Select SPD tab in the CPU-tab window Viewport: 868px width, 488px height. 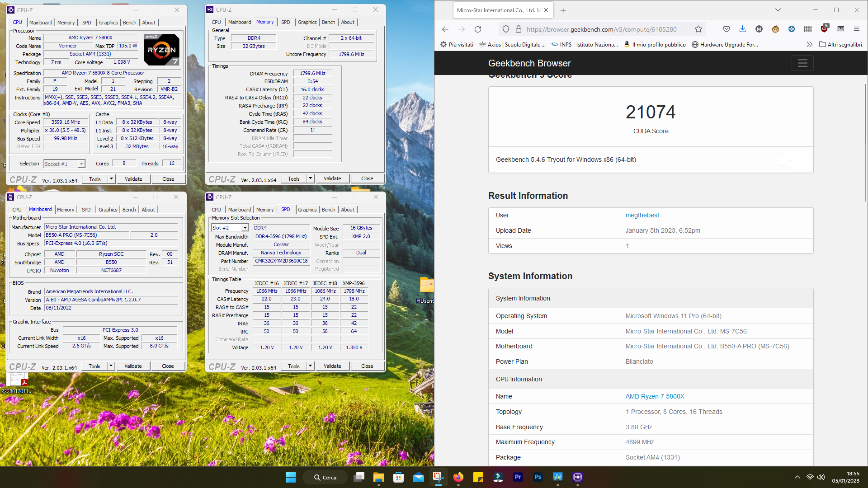[87, 23]
